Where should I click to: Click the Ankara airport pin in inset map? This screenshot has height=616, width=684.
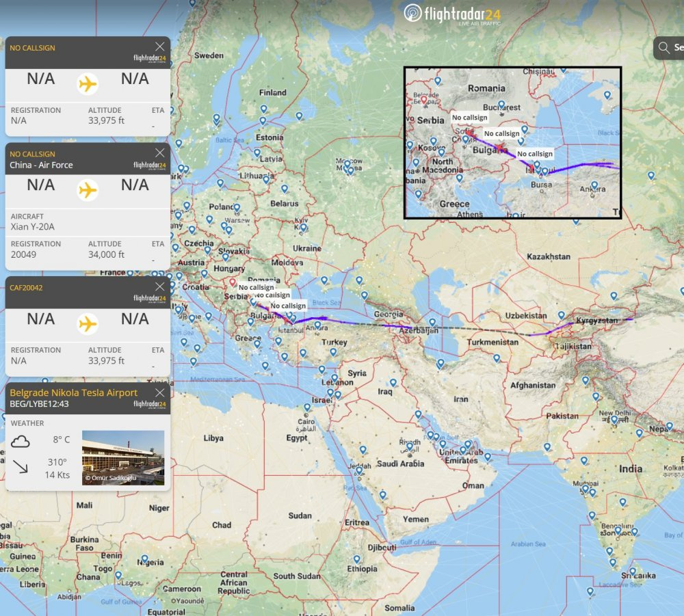pos(594,185)
